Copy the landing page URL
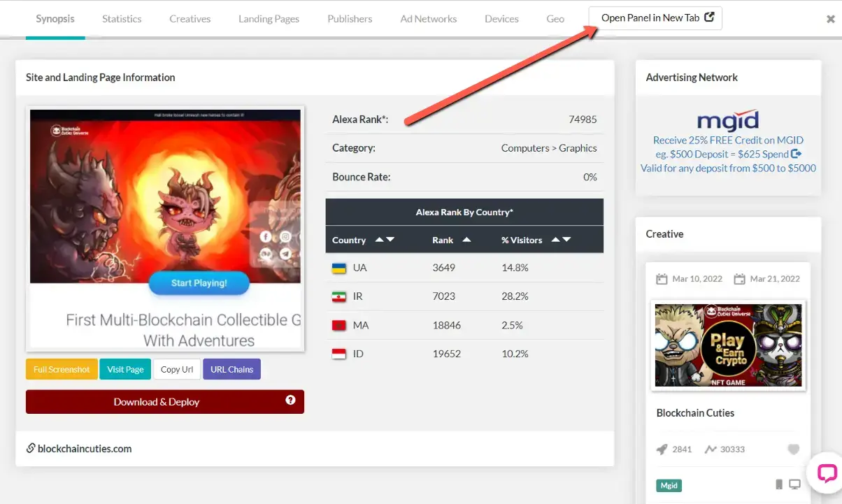The height and width of the screenshot is (504, 842). [177, 369]
